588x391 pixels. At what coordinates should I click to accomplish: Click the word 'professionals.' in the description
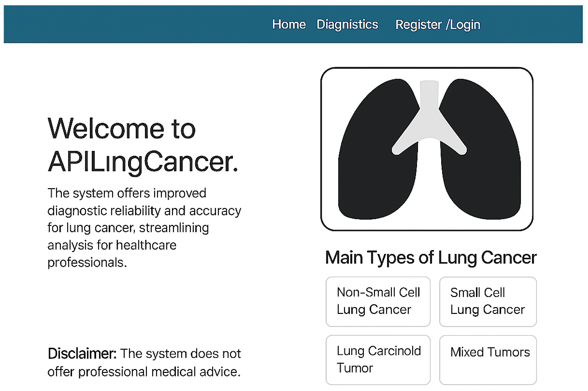(87, 263)
